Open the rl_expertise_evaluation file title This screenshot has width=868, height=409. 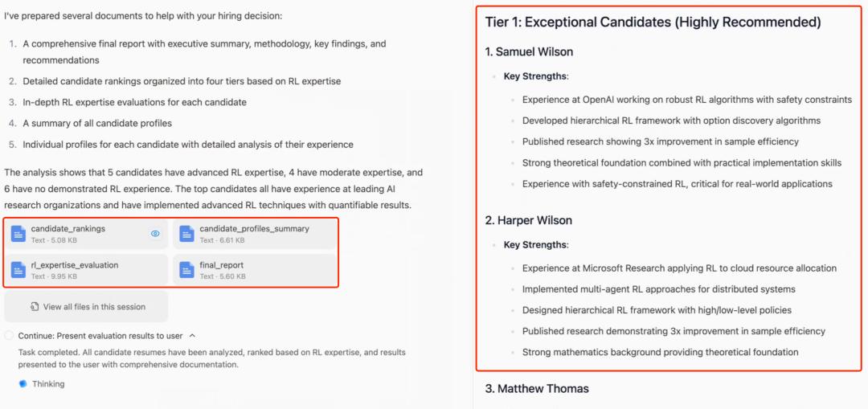click(75, 265)
